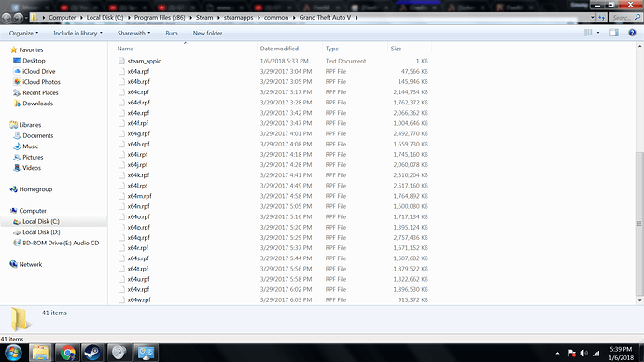Expand view options arrow next to view icon
This screenshot has height=362, width=644.
pos(598,33)
